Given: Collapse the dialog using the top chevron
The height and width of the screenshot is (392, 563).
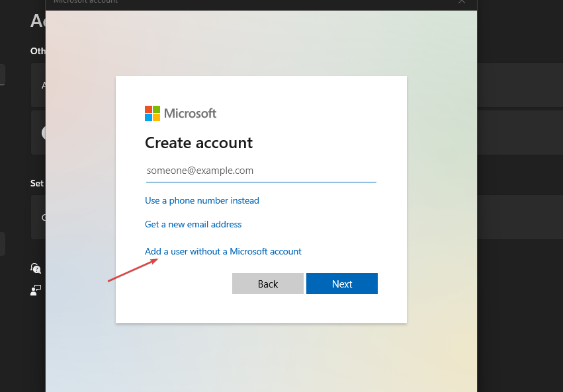Looking at the screenshot, I should (x=461, y=3).
